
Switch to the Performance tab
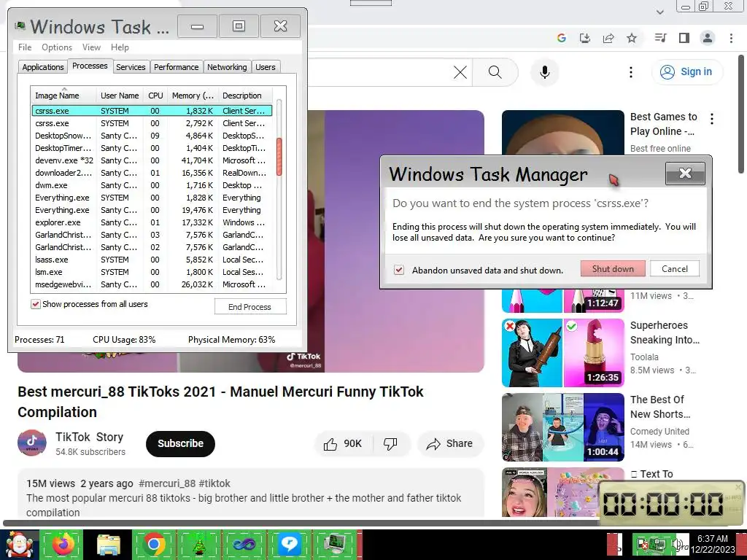(x=177, y=67)
